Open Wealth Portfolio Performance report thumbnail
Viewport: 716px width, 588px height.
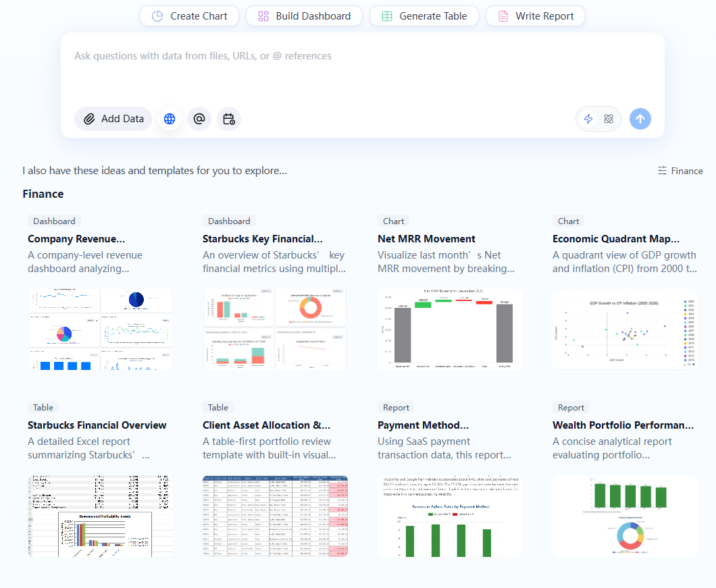[625, 516]
